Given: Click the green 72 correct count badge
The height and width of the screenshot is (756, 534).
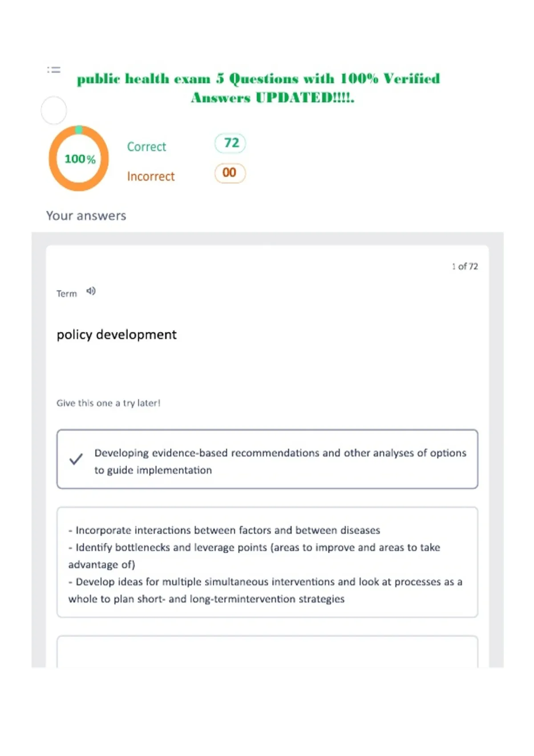Looking at the screenshot, I should point(230,143).
